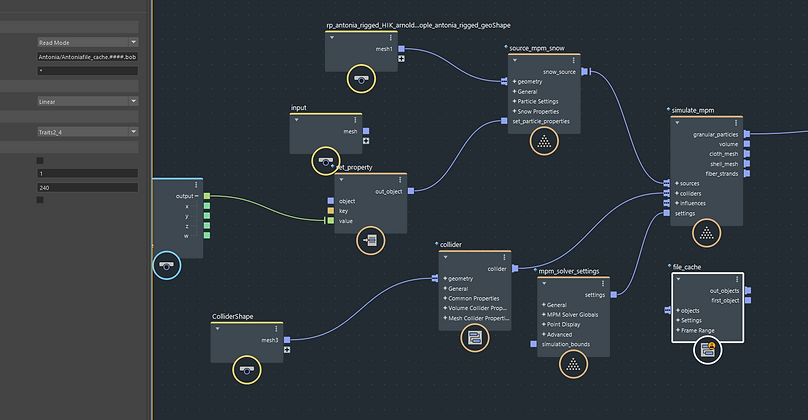Click the set_property node's circular icon

(x=371, y=241)
